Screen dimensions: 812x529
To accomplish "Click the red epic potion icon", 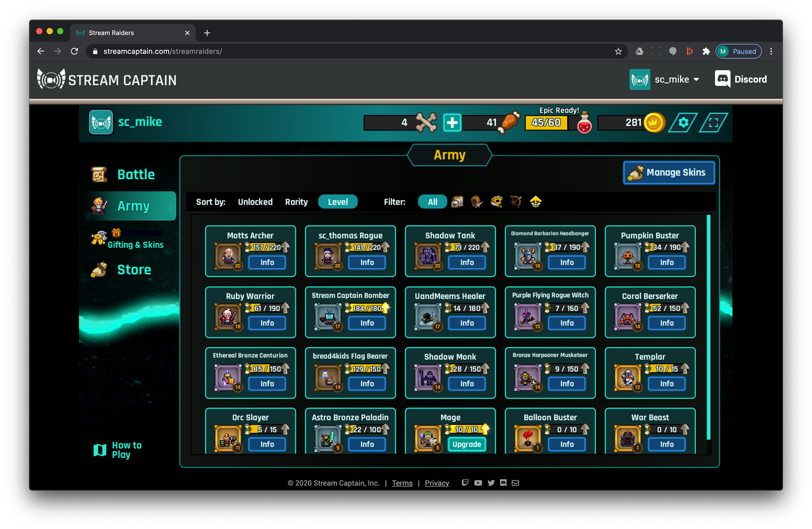I will 584,123.
